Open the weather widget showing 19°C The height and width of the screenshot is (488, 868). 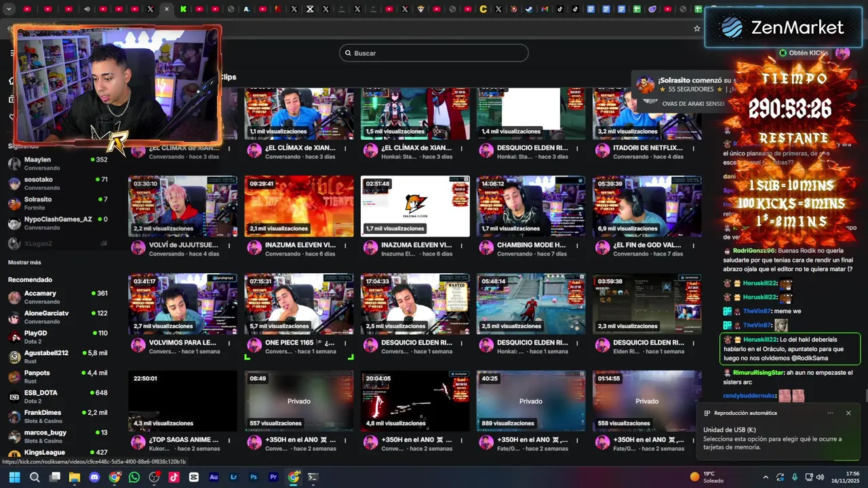tap(706, 477)
